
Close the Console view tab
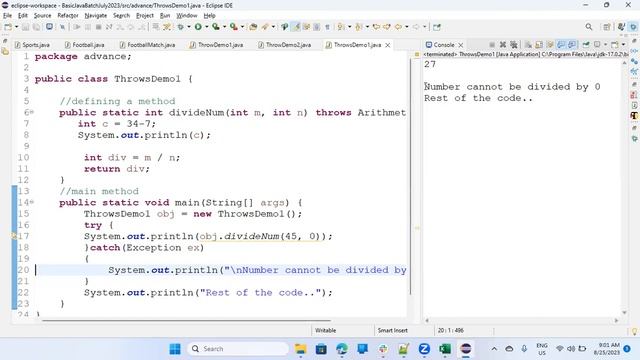point(461,45)
